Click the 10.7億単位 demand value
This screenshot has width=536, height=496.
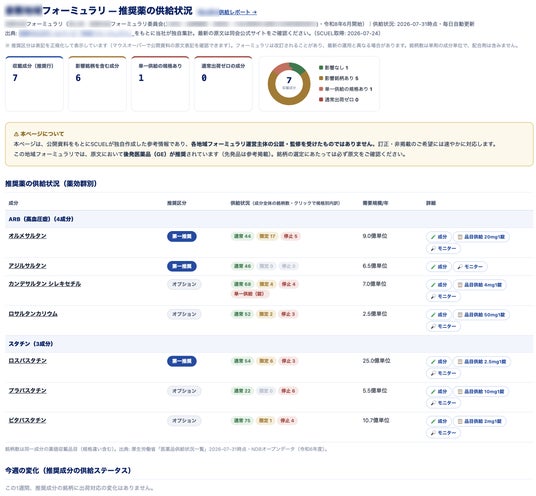pos(376,420)
